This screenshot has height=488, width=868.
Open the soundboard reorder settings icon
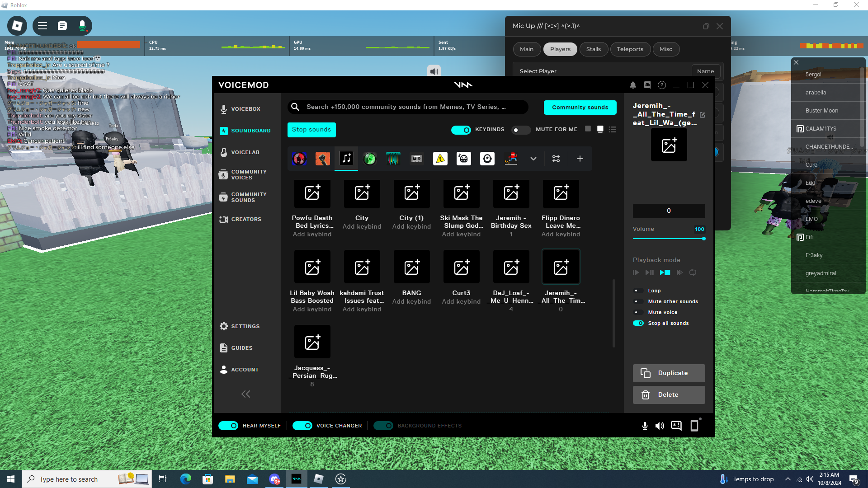(x=556, y=159)
